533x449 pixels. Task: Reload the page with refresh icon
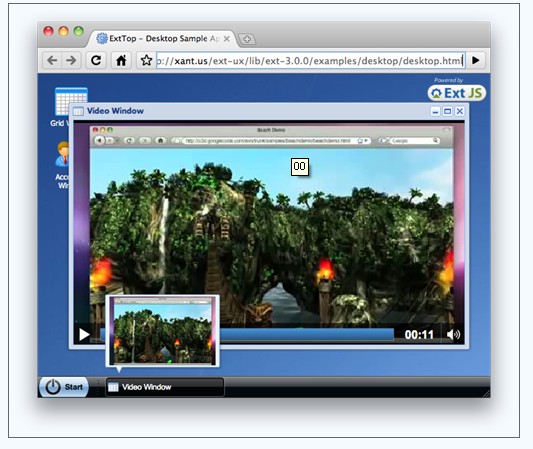click(x=96, y=61)
